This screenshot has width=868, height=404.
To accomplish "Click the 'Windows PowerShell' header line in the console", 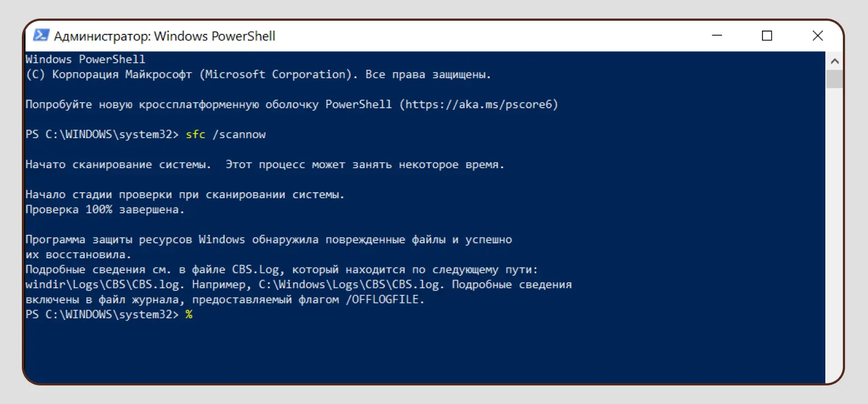I will click(85, 59).
